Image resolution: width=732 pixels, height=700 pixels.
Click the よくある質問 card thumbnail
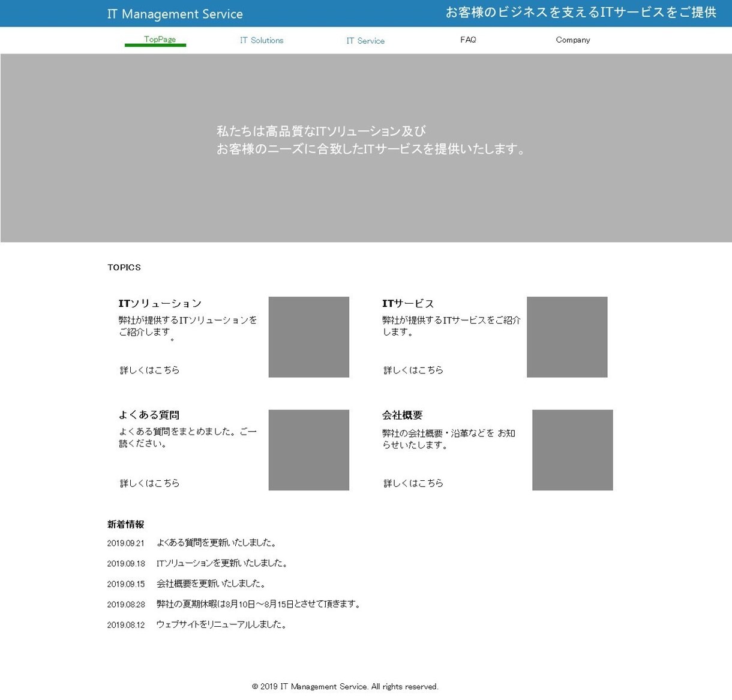[308, 450]
